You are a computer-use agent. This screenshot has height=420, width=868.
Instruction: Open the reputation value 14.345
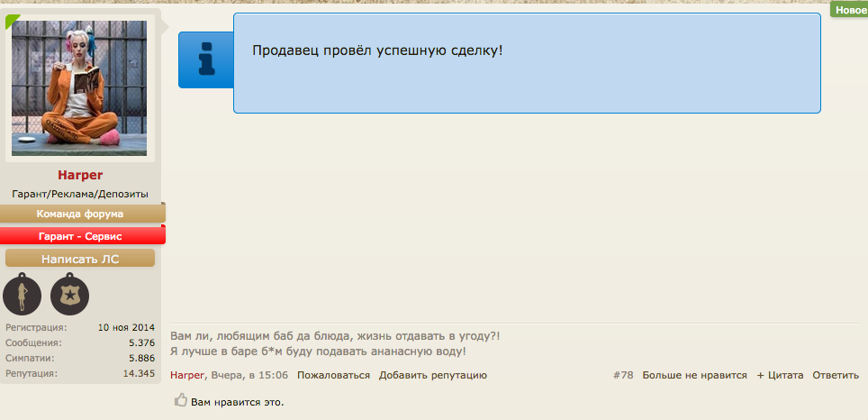(x=139, y=373)
